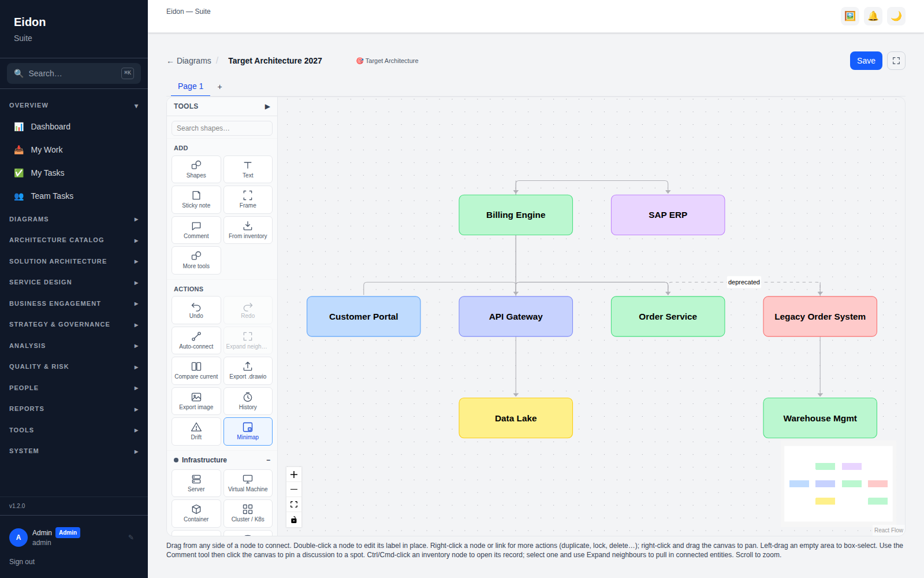Add a Virtual Machine shape
The image size is (924, 578).
tap(248, 483)
